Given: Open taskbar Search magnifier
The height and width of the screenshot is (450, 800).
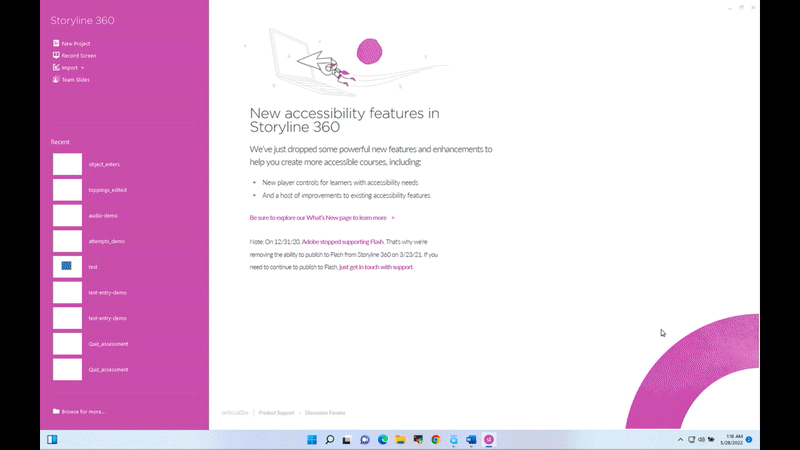Looking at the screenshot, I should pos(330,439).
